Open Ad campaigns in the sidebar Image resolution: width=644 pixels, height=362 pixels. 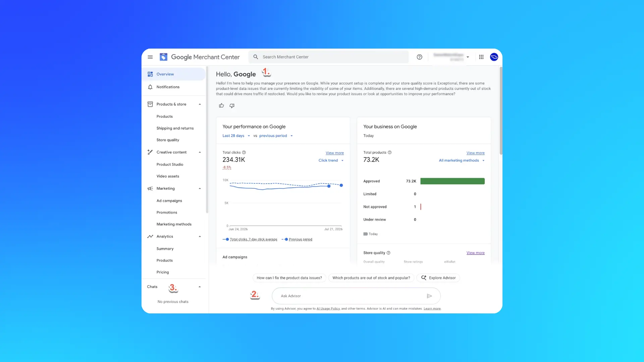tap(169, 201)
